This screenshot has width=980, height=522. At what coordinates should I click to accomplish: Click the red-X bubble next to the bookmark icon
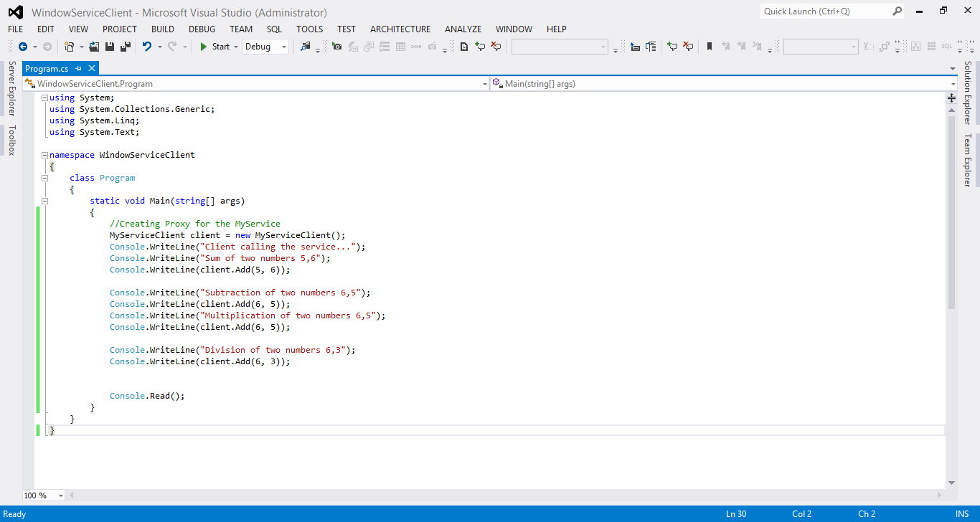(688, 47)
